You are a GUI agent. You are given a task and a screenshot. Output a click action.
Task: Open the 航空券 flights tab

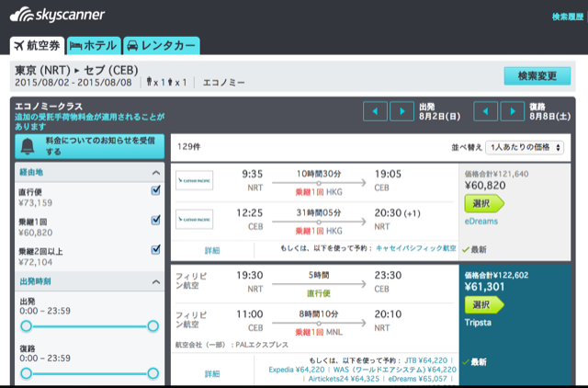(x=37, y=46)
